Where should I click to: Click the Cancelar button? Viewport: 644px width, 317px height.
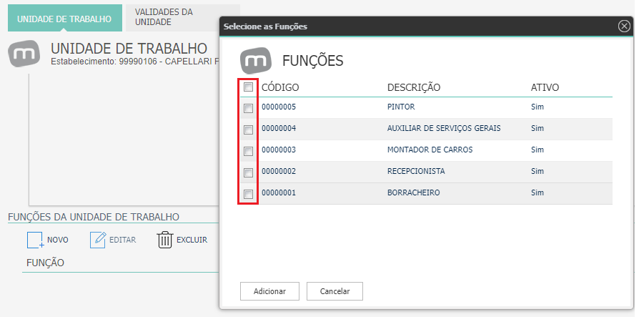[335, 291]
